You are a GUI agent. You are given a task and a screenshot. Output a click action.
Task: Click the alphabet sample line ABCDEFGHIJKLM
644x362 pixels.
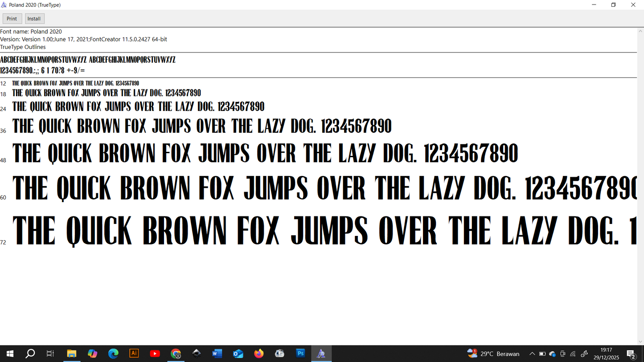tap(88, 60)
